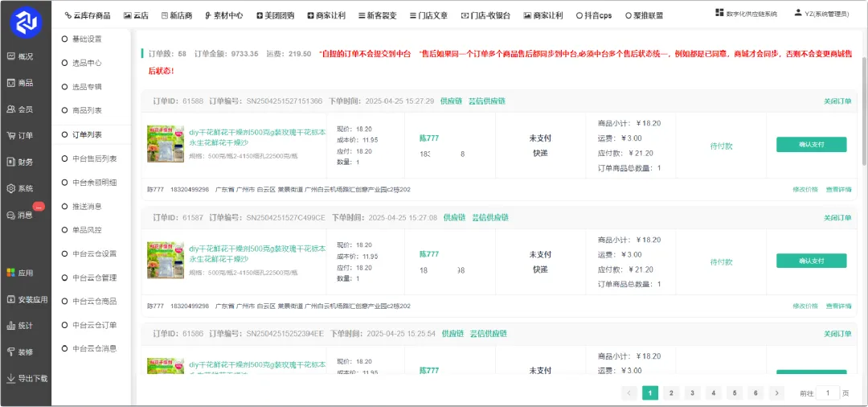Click 确认支付 button for order 61588
Viewport: 868px width, 407px height.
811,145
